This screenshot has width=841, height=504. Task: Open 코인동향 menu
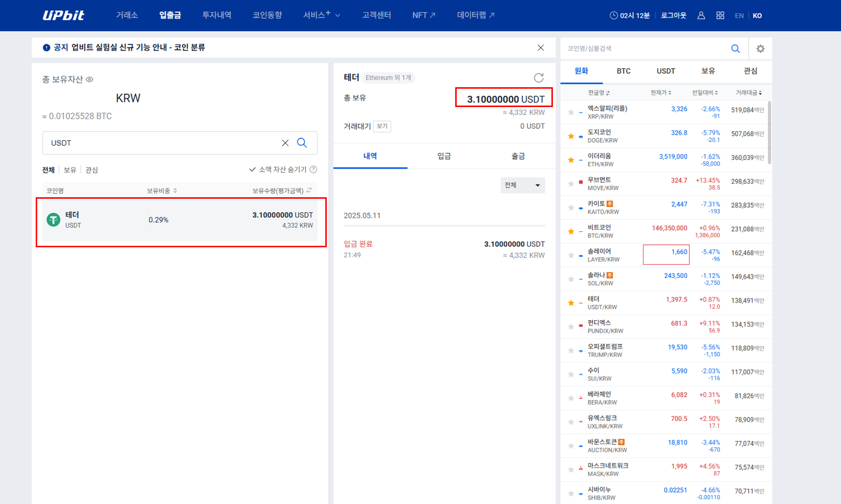[x=267, y=15]
